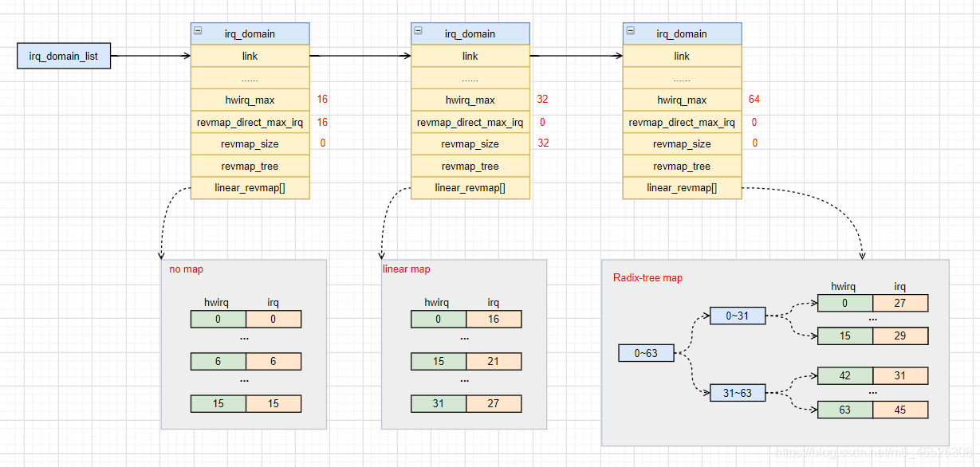Select the 'linear map' red label

[407, 269]
